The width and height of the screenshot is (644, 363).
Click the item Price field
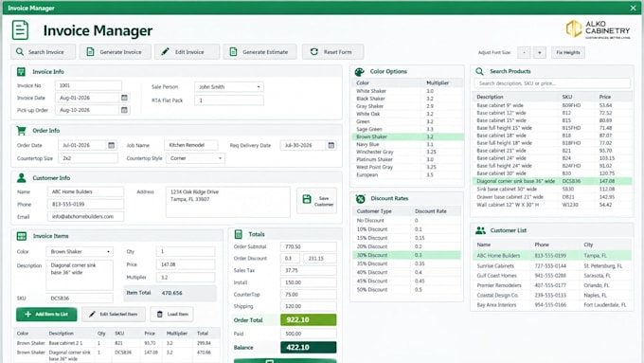pyautogui.click(x=186, y=264)
